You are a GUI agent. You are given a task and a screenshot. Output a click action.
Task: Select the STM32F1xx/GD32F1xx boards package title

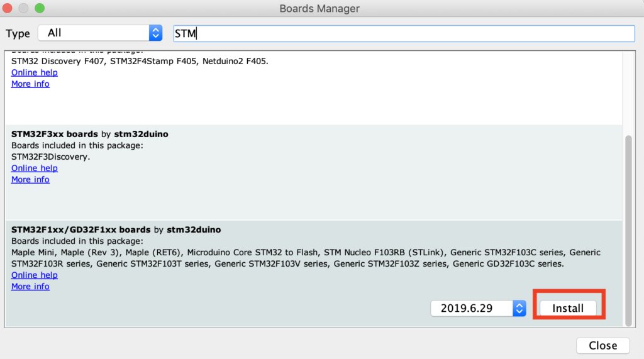click(x=80, y=229)
